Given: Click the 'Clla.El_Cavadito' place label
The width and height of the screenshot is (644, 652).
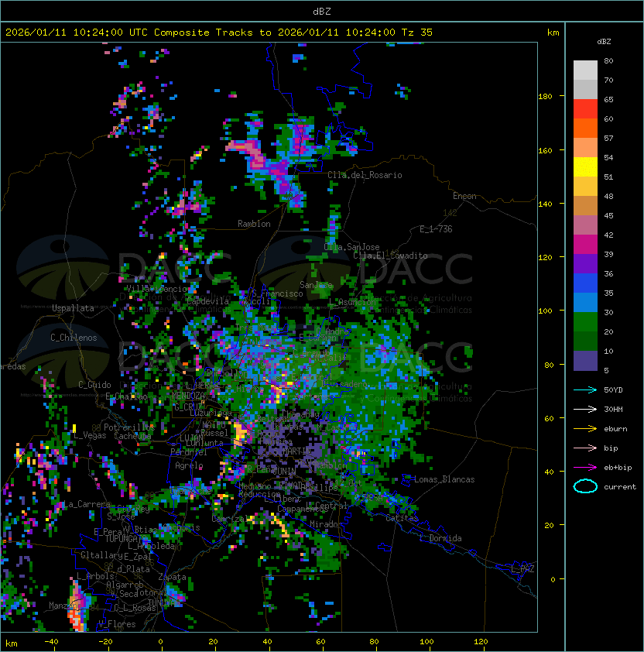Looking at the screenshot, I should [x=390, y=256].
